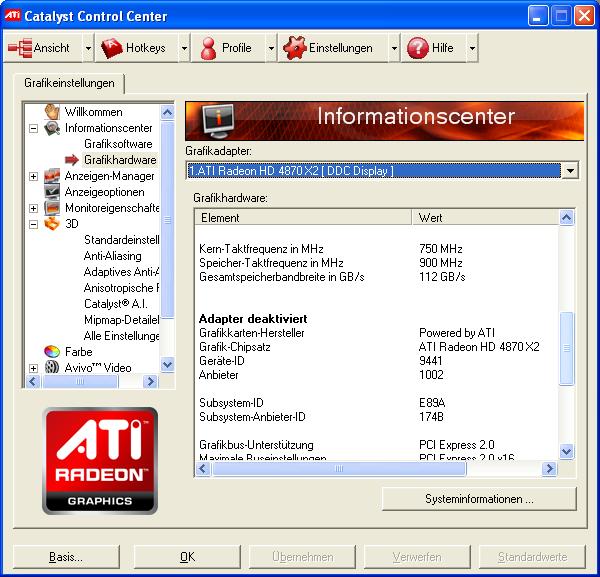Click the Grafikbus-Unterstützung row
The image size is (600, 577).
[x=377, y=445]
